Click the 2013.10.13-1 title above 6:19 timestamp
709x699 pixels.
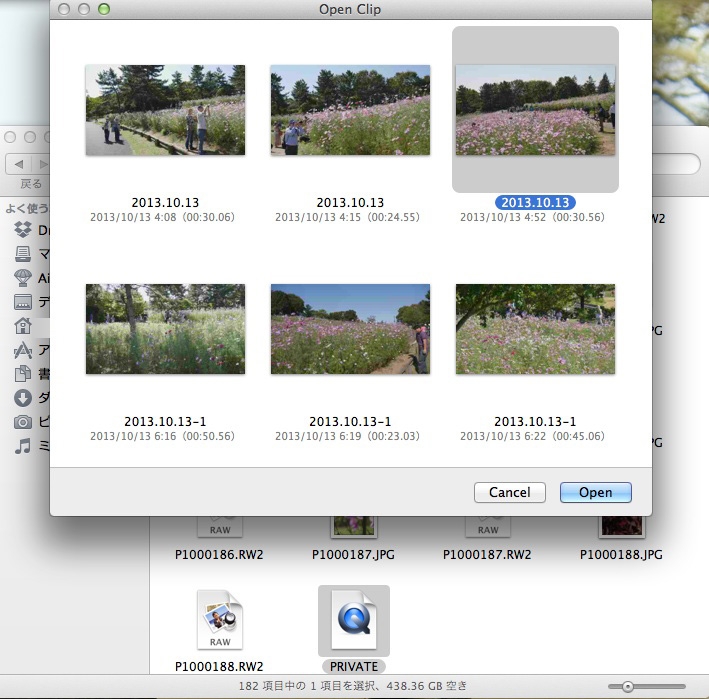[350, 421]
